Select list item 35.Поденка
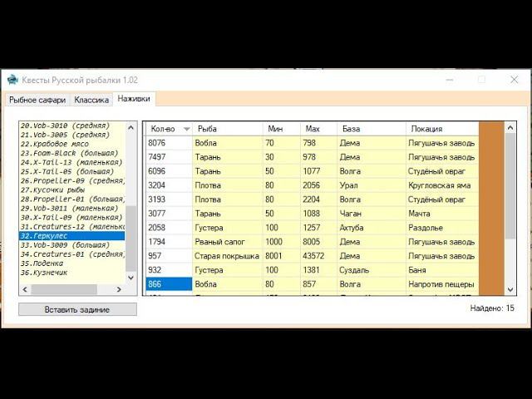532x399 pixels. point(72,263)
